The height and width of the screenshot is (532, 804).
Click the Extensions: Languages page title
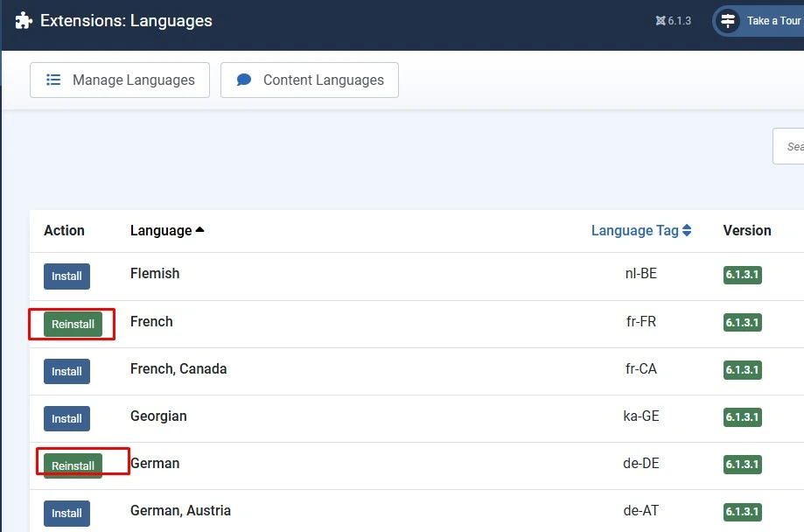[126, 21]
